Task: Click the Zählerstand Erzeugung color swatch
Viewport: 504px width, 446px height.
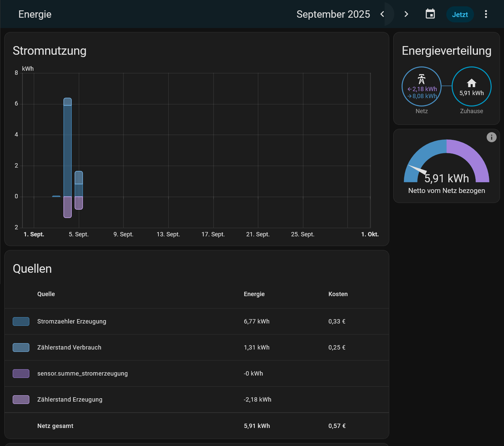Action: pyautogui.click(x=21, y=400)
